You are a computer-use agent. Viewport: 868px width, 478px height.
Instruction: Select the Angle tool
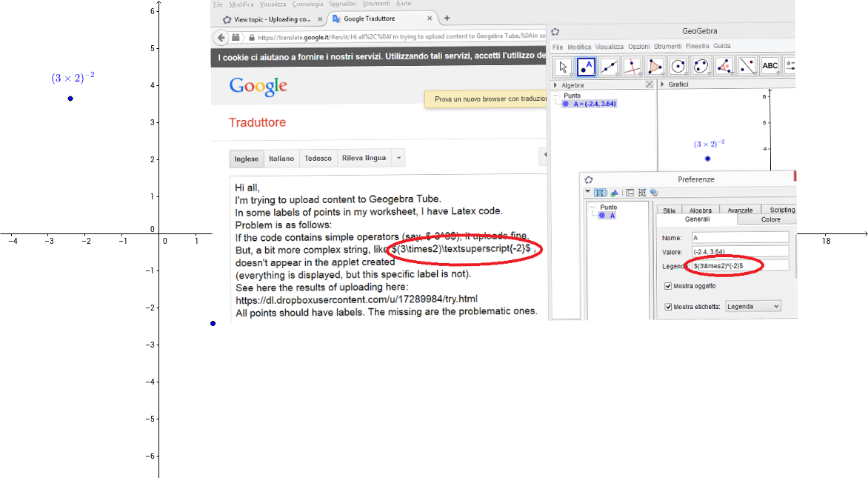coord(724,67)
